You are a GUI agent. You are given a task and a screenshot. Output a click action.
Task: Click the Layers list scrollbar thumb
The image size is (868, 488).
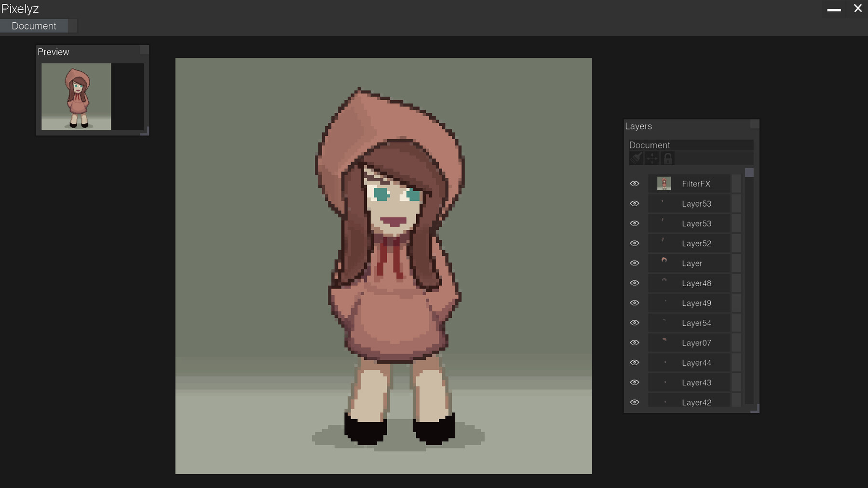[749, 172]
